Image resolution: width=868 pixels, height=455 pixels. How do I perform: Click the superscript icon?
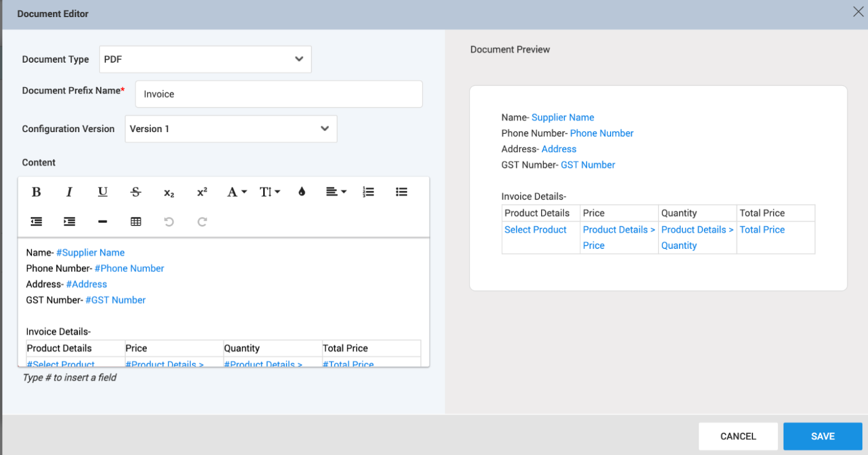(x=202, y=192)
